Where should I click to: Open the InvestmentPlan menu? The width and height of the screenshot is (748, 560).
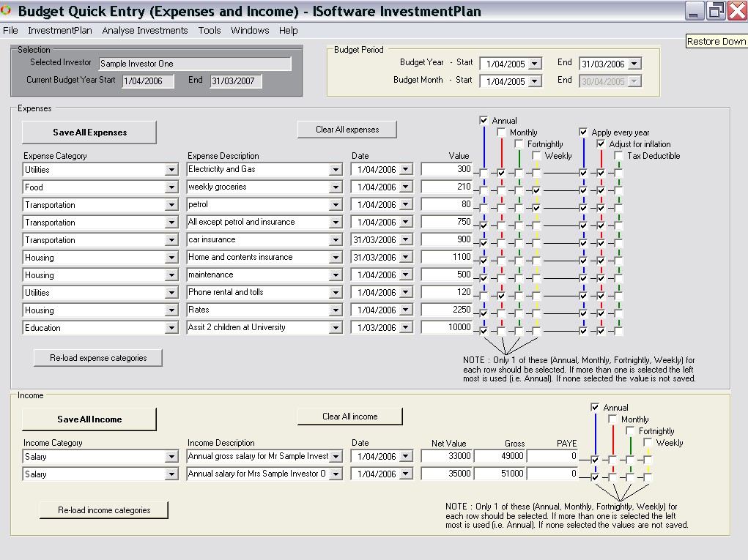[x=59, y=31]
